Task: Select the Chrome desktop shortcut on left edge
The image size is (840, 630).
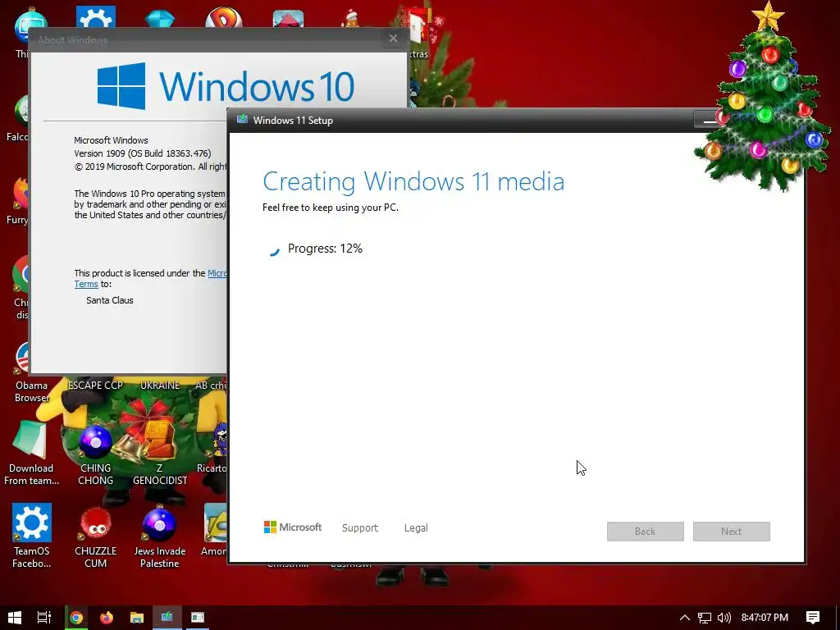Action: pos(21,288)
